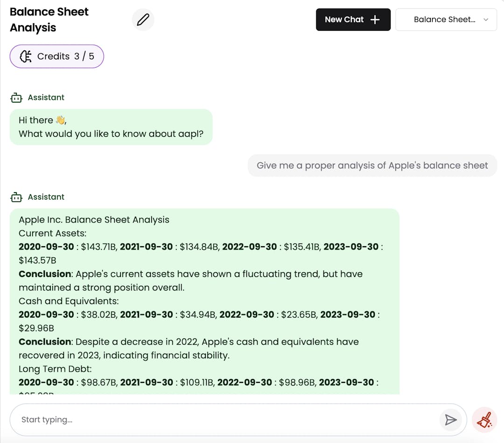Click the robot icon beside the first Assistant label
This screenshot has width=504, height=443.
click(16, 97)
